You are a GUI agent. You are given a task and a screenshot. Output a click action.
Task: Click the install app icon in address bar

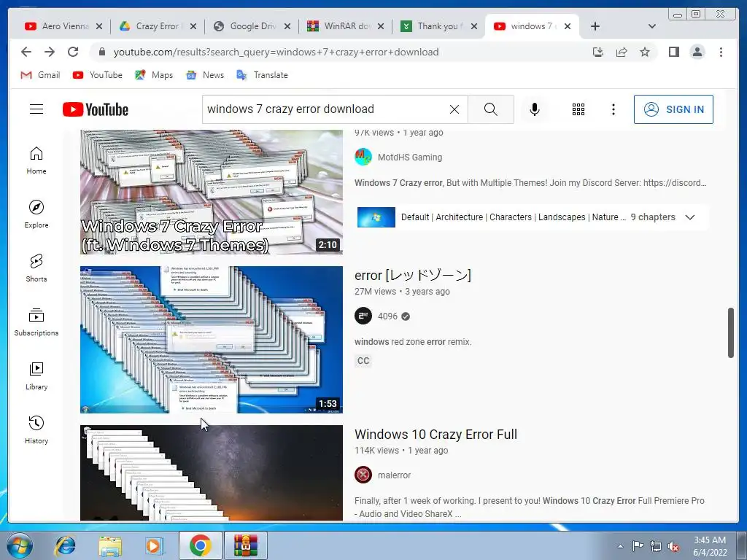click(598, 52)
